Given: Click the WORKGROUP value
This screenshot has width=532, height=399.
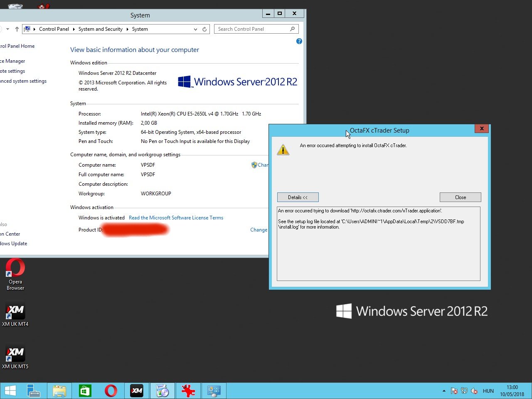Looking at the screenshot, I should coord(156,194).
